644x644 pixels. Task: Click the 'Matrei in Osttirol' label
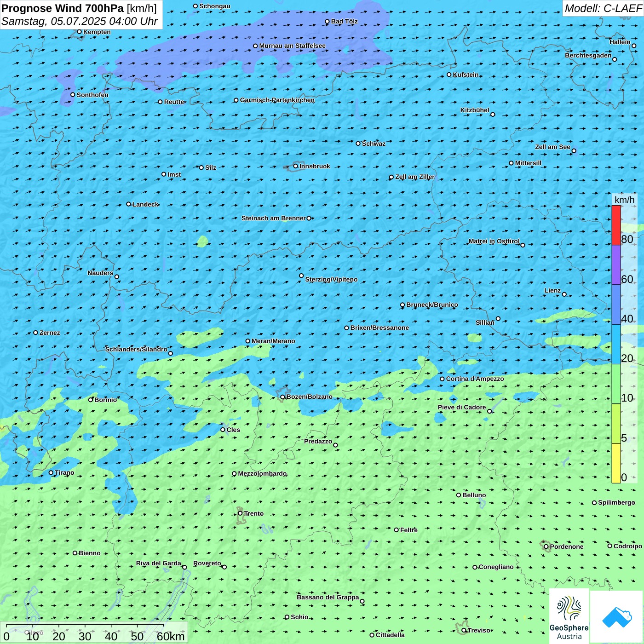pyautogui.click(x=494, y=241)
